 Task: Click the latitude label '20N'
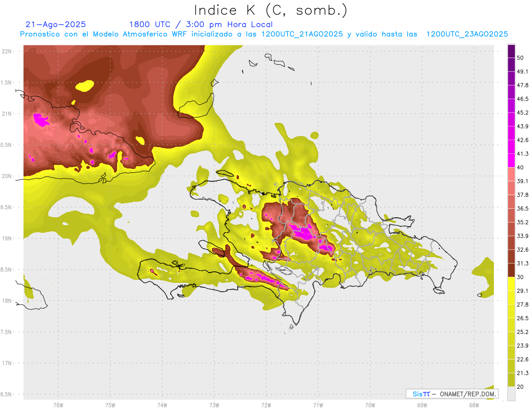[8, 176]
